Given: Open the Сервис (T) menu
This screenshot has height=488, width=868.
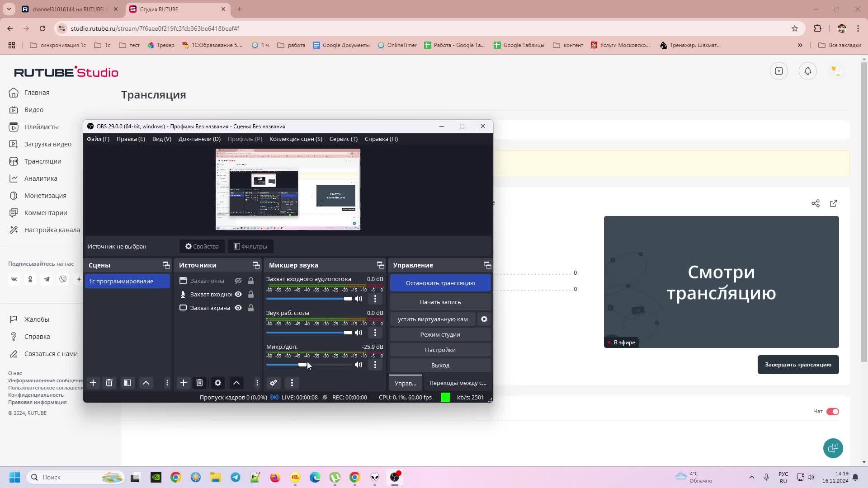Looking at the screenshot, I should click(344, 139).
